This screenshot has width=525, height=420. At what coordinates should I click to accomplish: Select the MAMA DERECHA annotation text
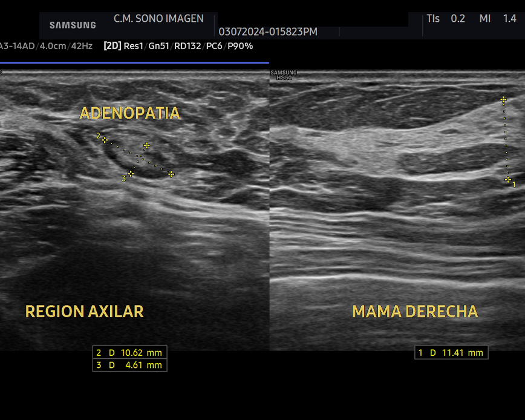[415, 312]
